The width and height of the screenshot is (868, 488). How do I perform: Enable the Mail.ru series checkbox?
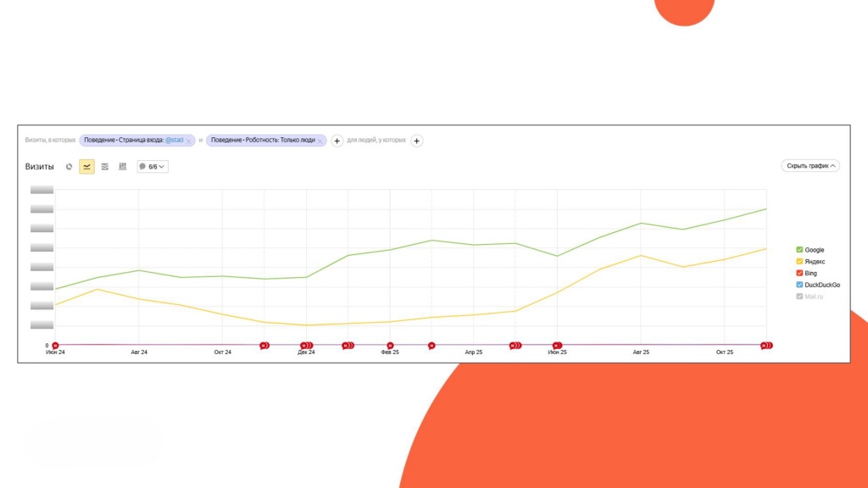pos(799,296)
